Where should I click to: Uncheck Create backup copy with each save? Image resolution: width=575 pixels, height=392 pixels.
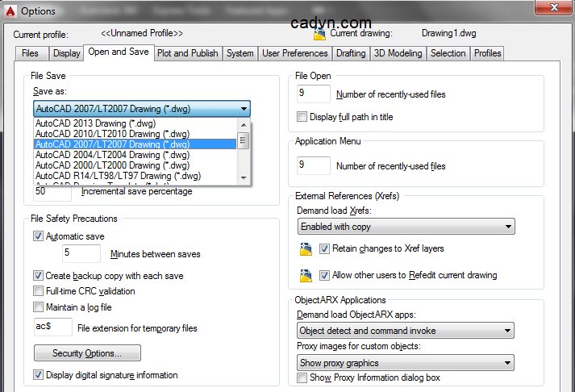(38, 275)
